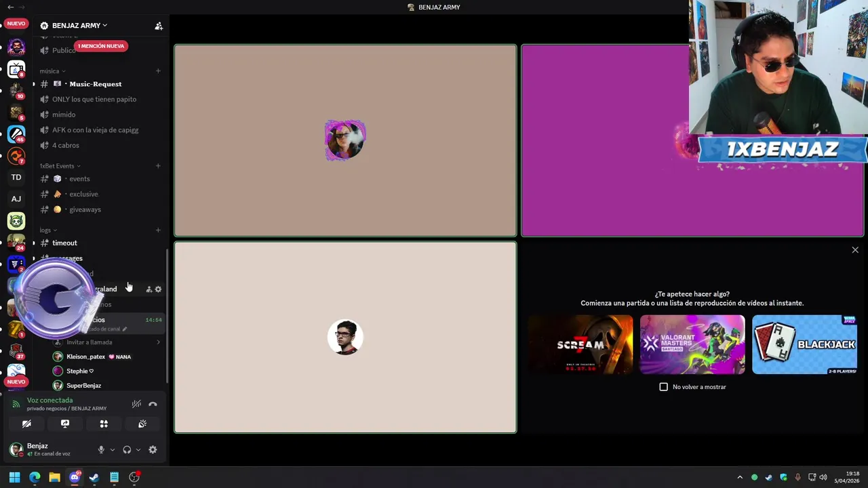This screenshot has width=868, height=488.
Task: Click 'Voz conectada' connection status
Action: (x=50, y=401)
